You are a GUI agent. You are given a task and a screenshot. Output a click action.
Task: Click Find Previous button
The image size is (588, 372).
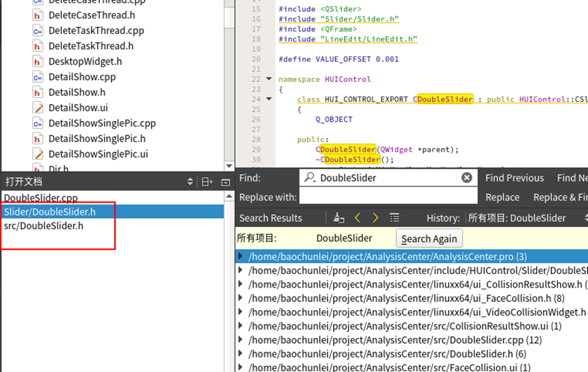pyautogui.click(x=514, y=177)
